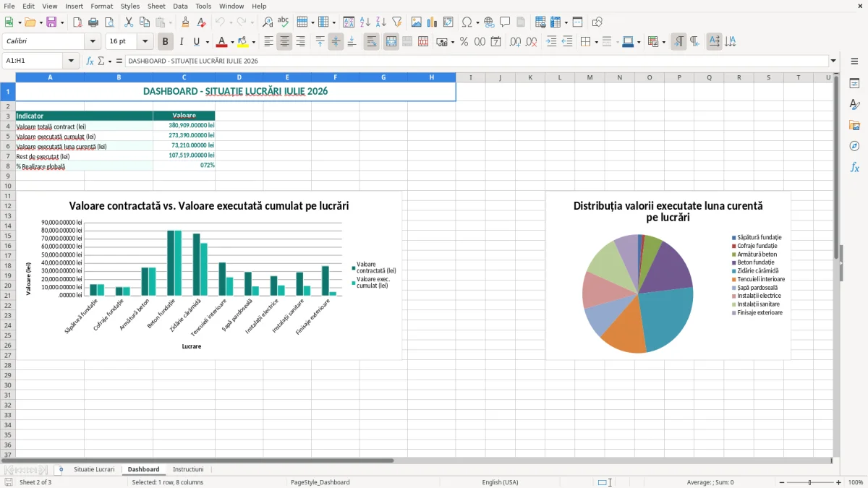This screenshot has height=488, width=868.
Task: Click the formula input line
Action: [477, 61]
